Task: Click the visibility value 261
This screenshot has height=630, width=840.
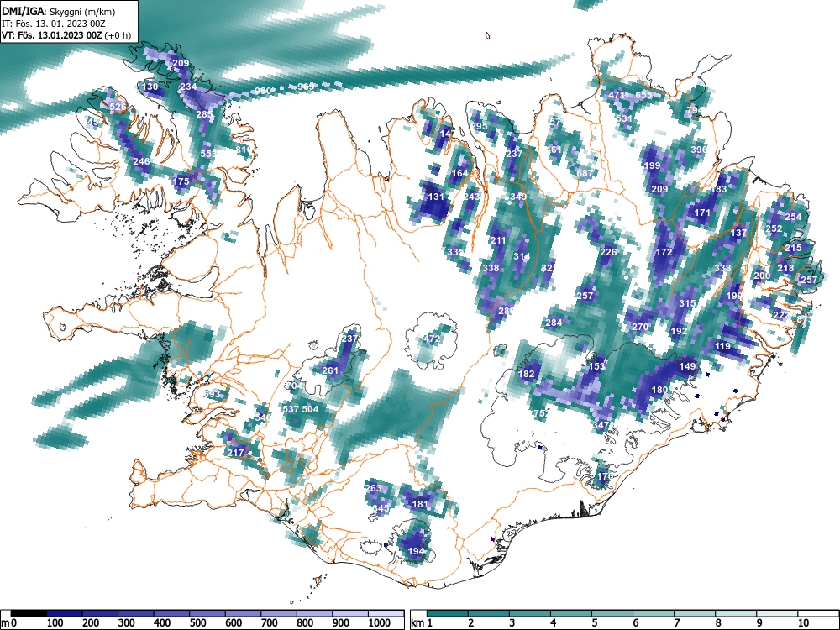Action: coord(330,370)
